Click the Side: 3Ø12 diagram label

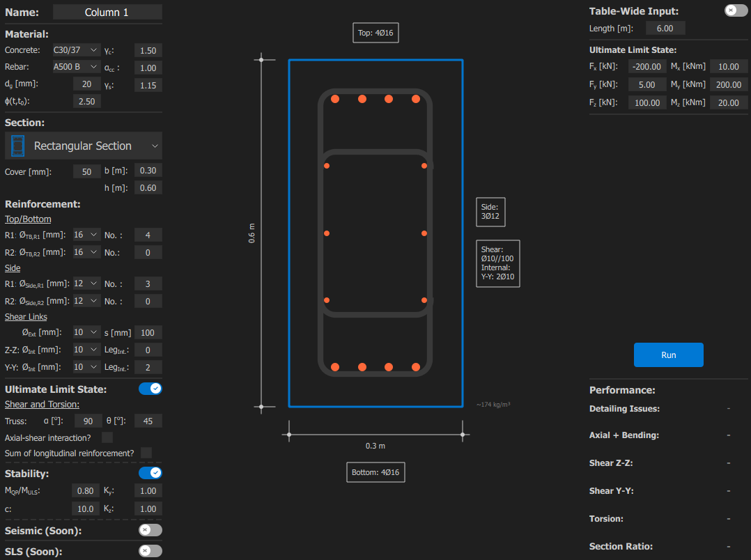(490, 212)
